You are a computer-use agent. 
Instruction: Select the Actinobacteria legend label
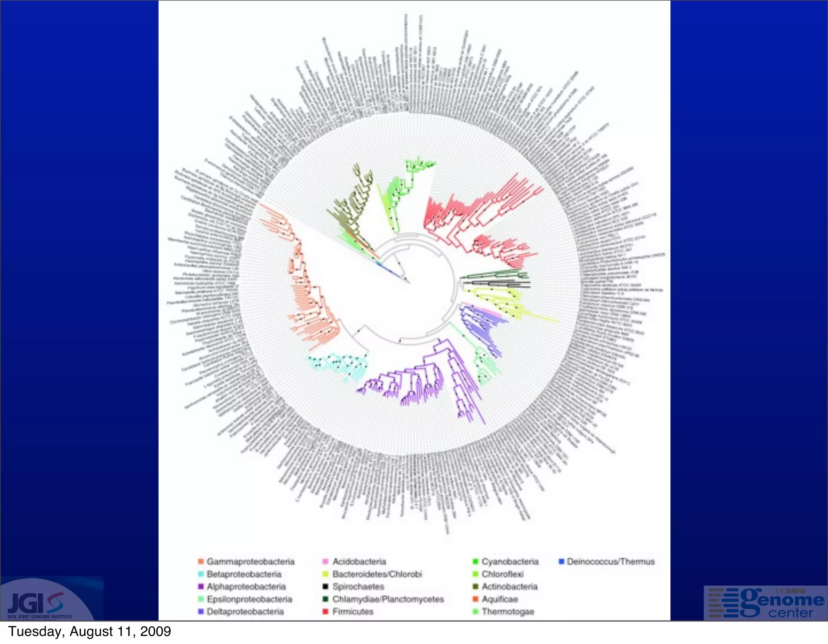click(x=509, y=587)
